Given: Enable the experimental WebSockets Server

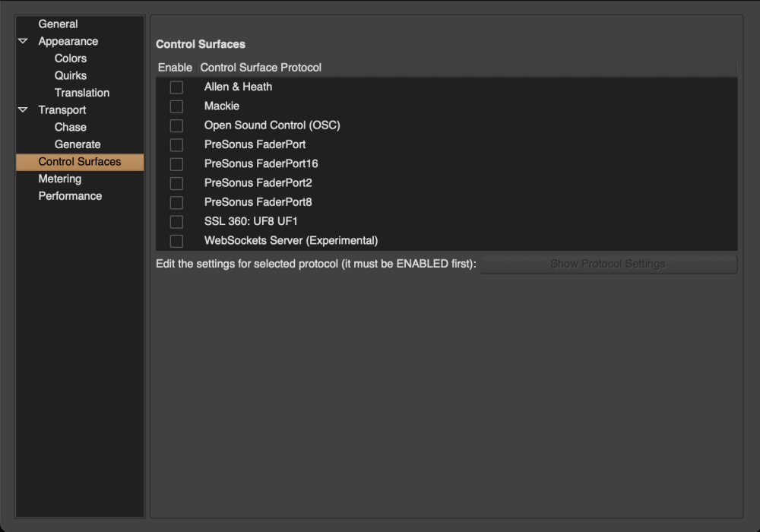Looking at the screenshot, I should tap(176, 240).
